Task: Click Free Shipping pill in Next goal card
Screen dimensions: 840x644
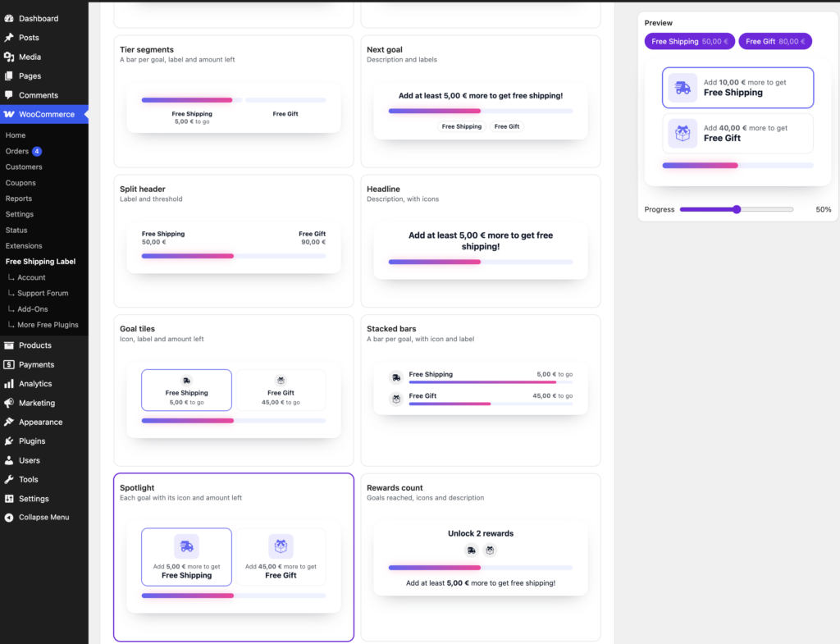Action: [x=461, y=126]
